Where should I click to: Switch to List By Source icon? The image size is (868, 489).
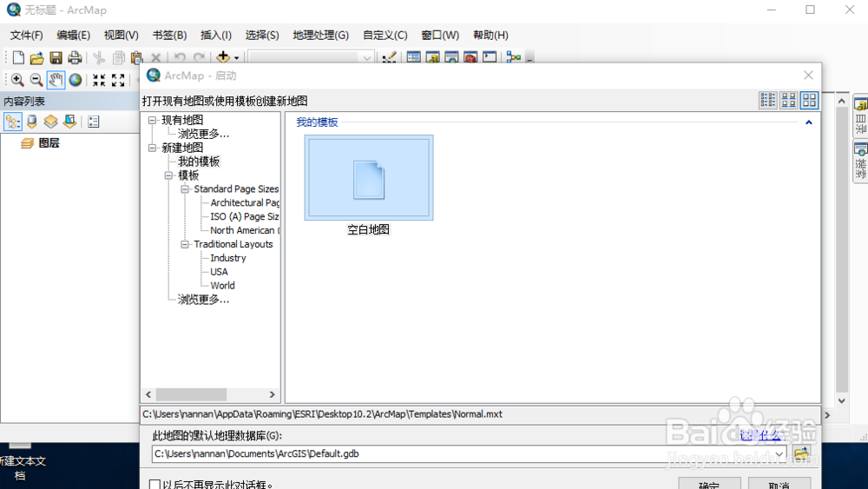32,122
